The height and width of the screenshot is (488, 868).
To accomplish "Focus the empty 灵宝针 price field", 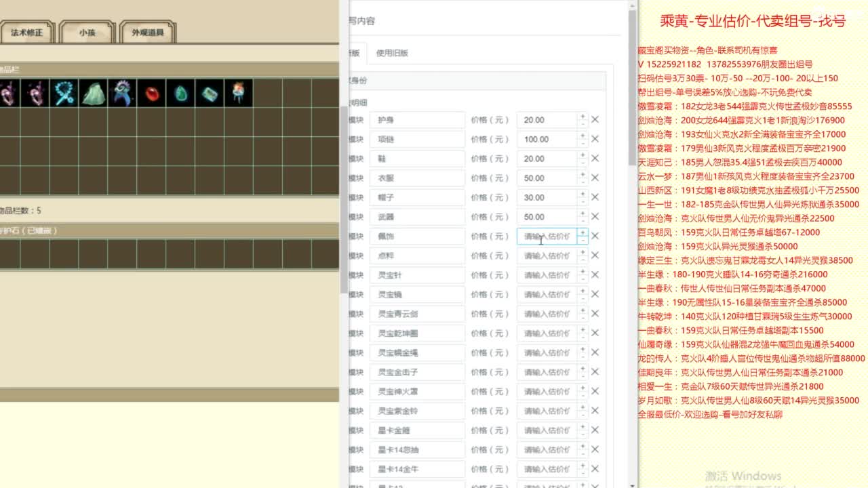I will 547,274.
